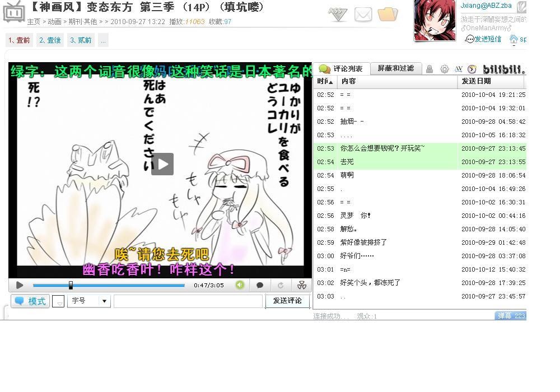Open the comment color picker box
560x392 pixels.
pos(58,301)
